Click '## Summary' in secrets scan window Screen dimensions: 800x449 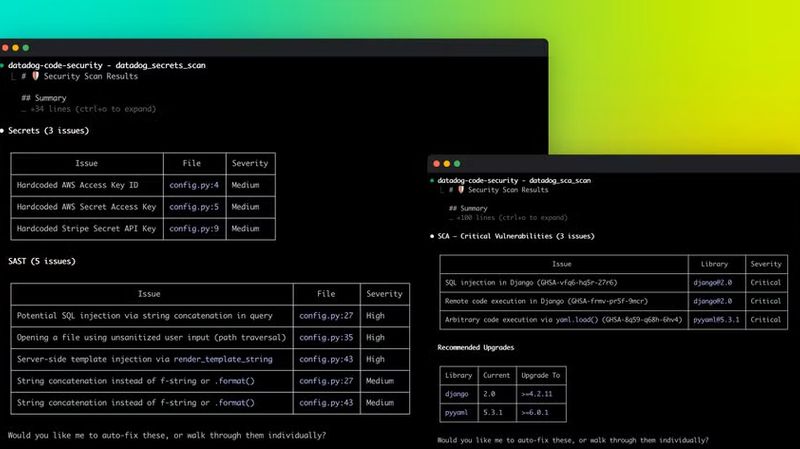pos(44,98)
